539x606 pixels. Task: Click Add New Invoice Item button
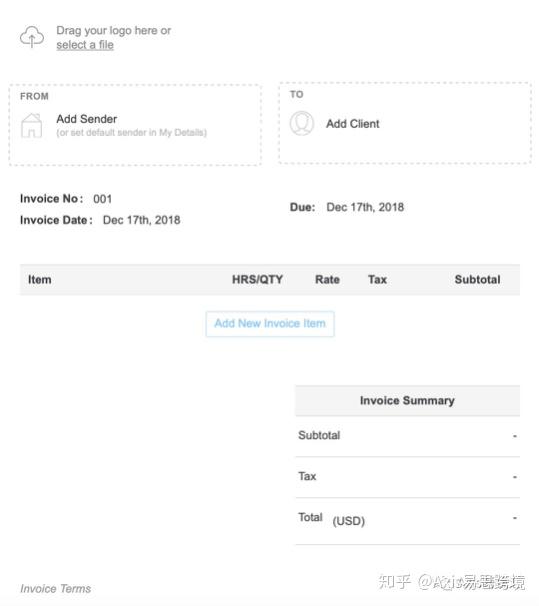[x=270, y=323]
